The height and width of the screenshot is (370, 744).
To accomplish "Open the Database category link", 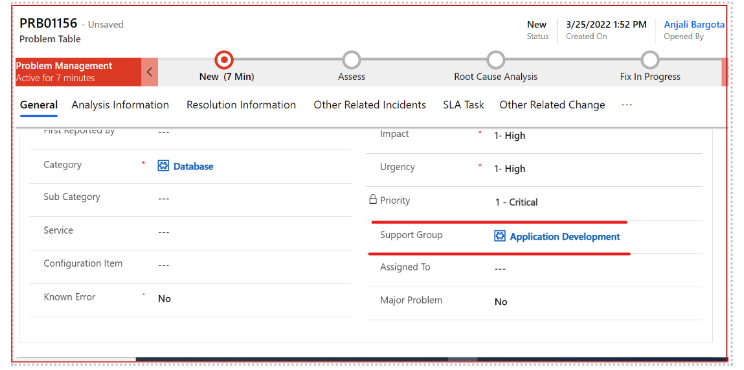I will pyautogui.click(x=193, y=166).
